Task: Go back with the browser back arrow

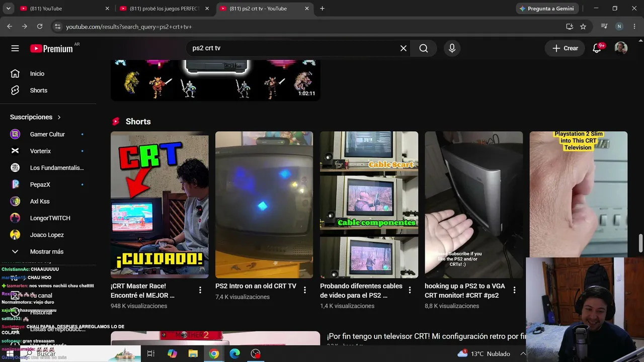Action: pos(10,26)
